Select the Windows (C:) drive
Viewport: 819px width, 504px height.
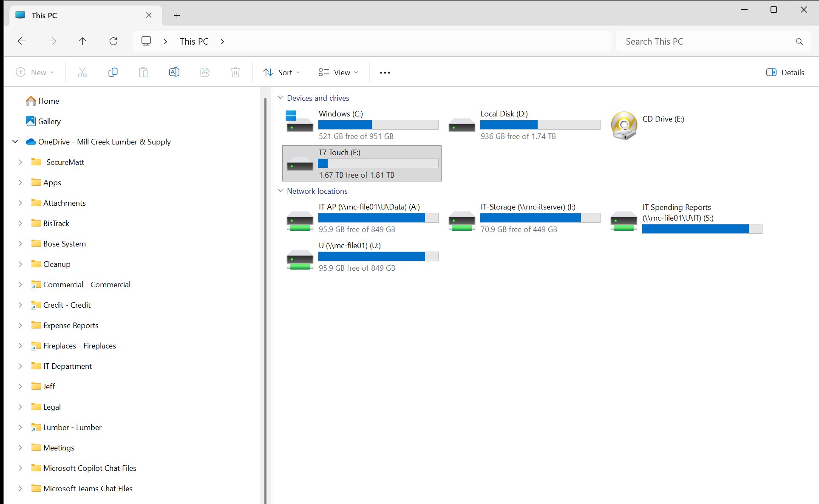click(361, 125)
